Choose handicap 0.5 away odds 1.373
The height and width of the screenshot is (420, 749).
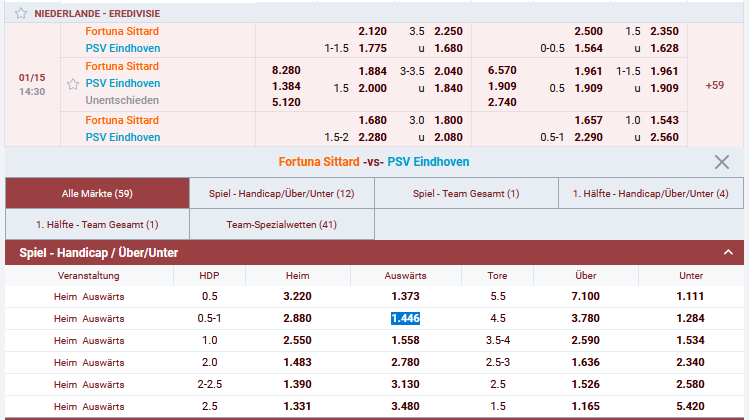pos(405,296)
